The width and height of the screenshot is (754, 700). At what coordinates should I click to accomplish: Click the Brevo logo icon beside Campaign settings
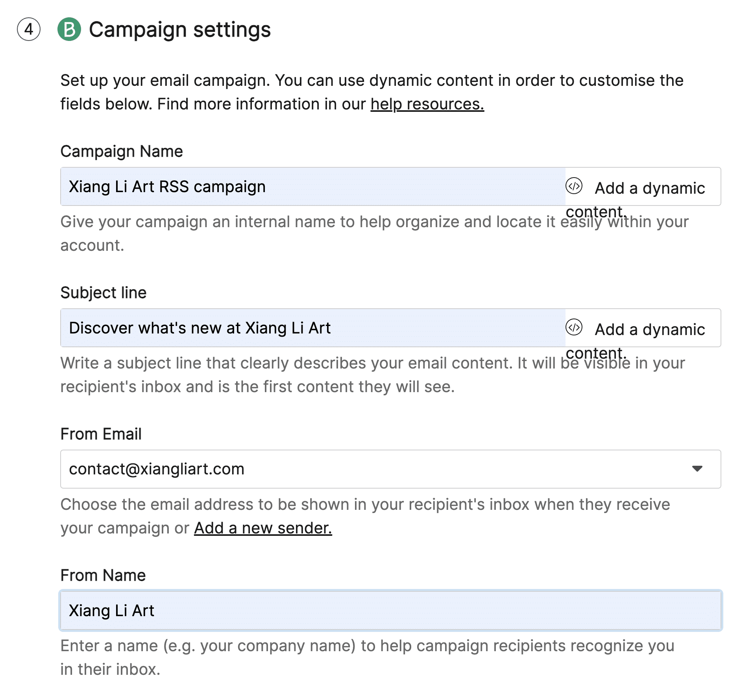(x=69, y=30)
